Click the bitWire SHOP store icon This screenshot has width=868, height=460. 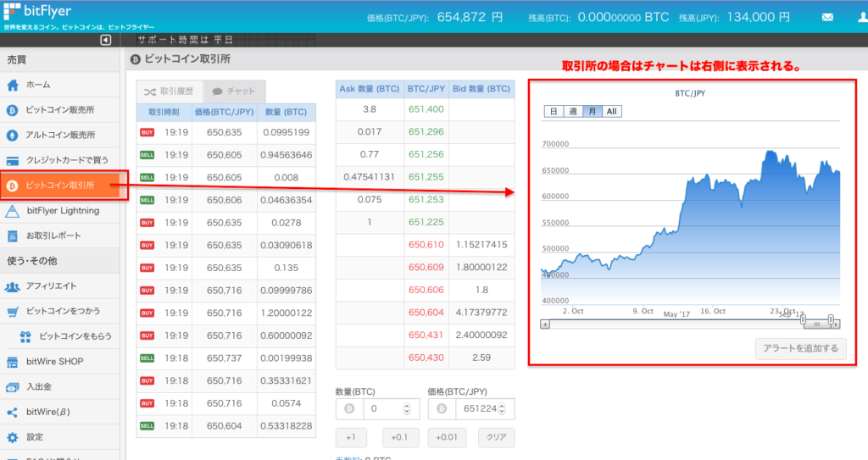(12, 362)
